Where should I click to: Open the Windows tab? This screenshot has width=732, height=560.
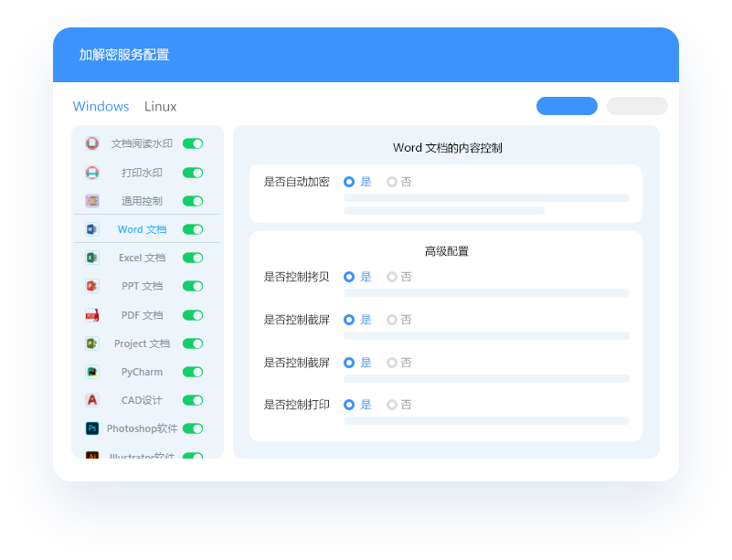[101, 107]
